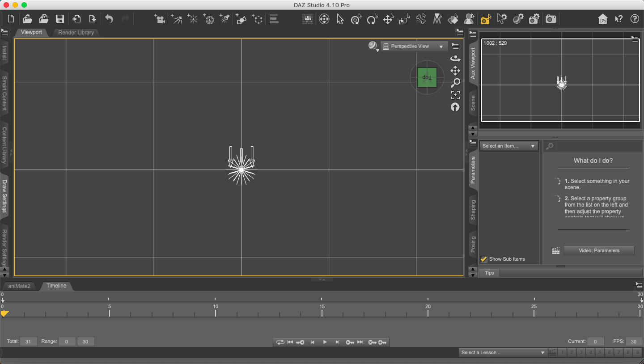Click the Zoom magnifier in viewport

(455, 83)
